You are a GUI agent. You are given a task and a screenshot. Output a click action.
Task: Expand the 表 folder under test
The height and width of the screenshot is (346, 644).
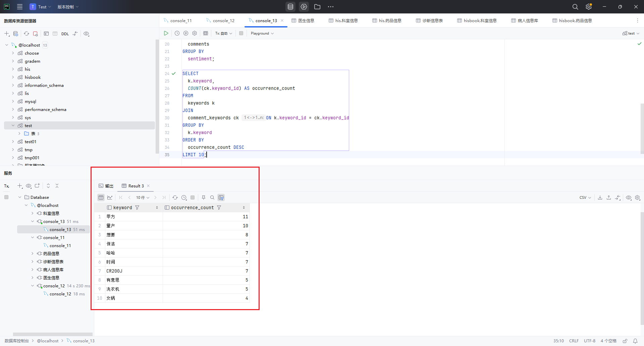point(19,133)
